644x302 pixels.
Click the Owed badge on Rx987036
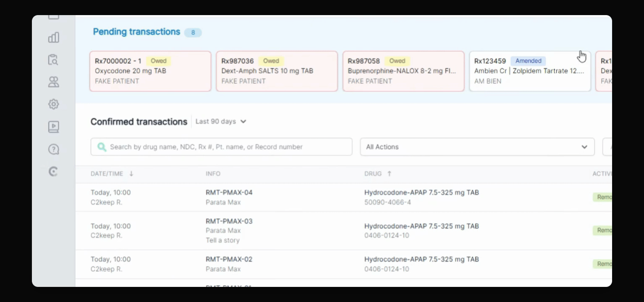[271, 61]
